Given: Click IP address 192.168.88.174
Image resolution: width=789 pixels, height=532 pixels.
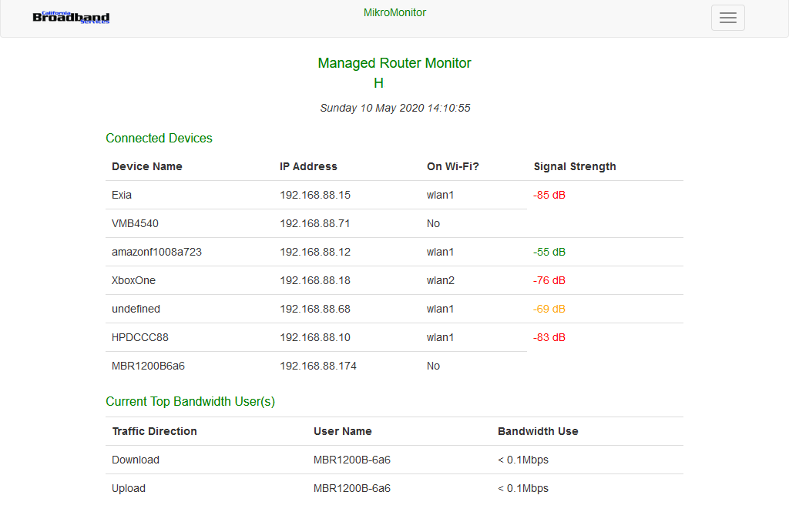Looking at the screenshot, I should click(x=317, y=366).
